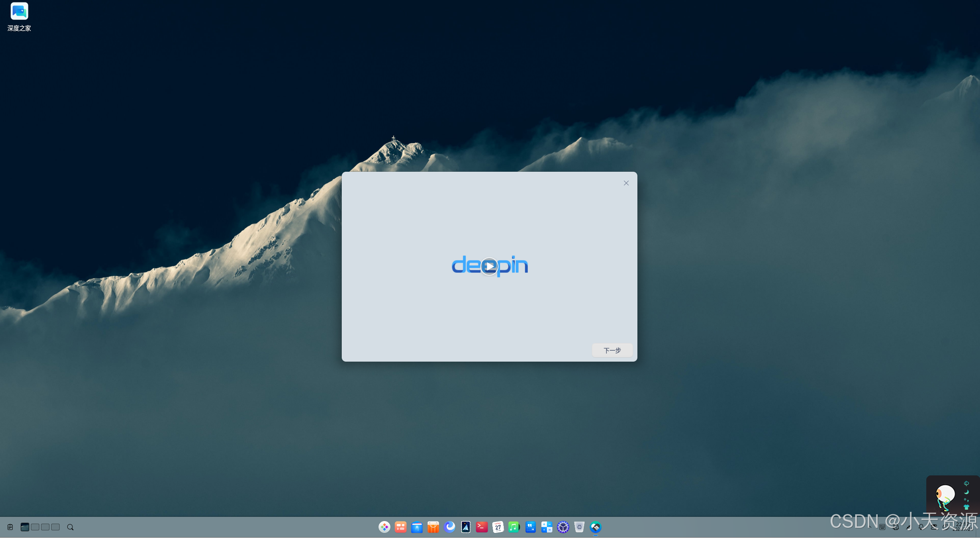Switch to the second workspace box
980x538 pixels.
click(x=35, y=527)
